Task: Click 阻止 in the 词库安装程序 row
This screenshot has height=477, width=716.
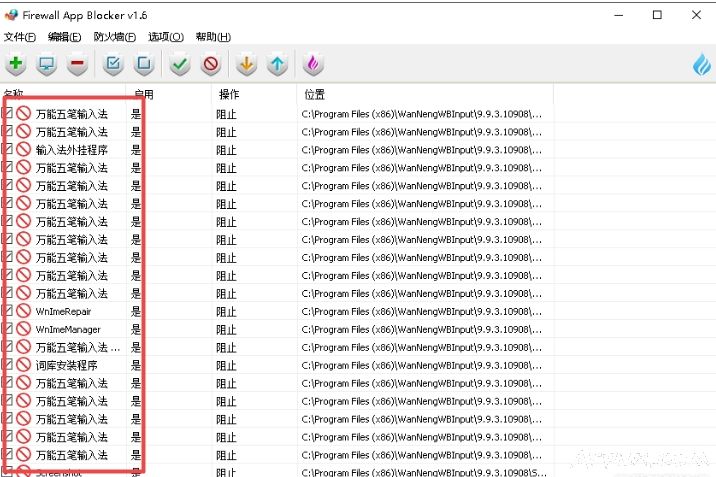Action: [x=226, y=366]
